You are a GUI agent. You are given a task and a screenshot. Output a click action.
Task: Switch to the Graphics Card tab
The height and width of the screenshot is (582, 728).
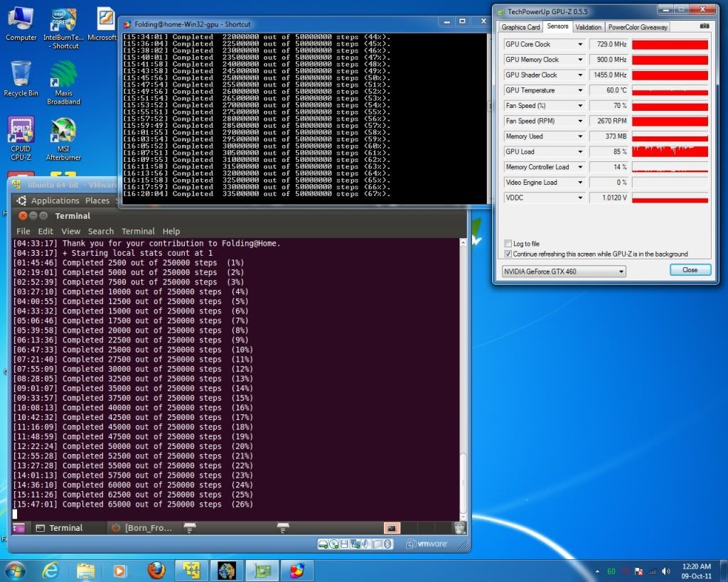click(520, 27)
